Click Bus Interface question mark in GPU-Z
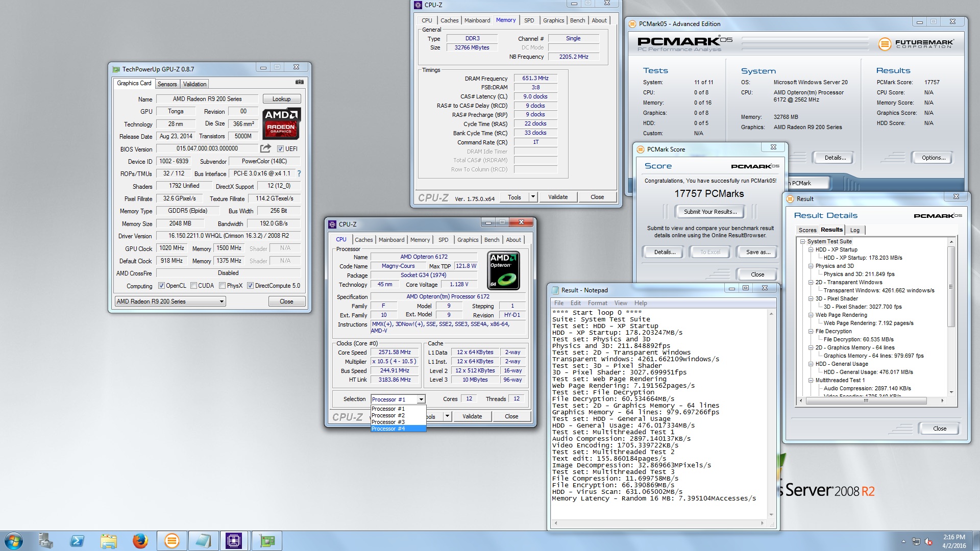 coord(299,173)
